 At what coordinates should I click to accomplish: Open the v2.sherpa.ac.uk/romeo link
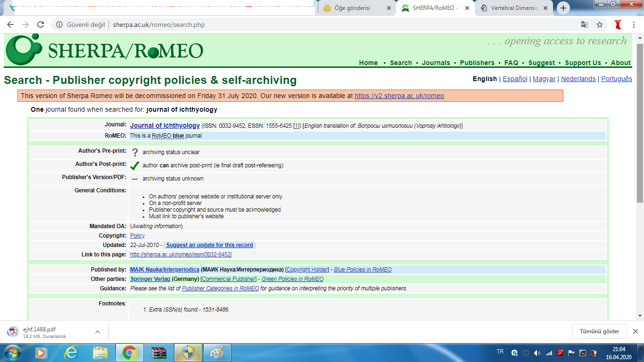pos(399,96)
